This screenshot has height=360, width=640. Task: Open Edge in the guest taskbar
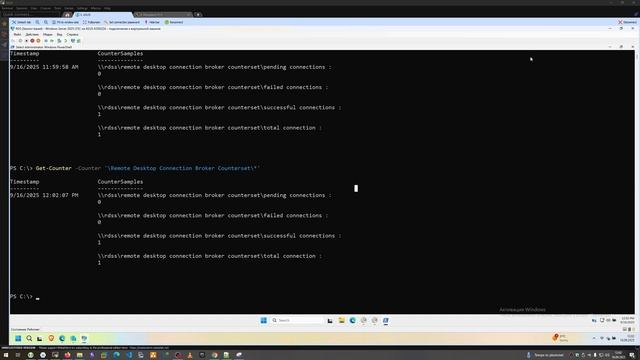click(352, 320)
